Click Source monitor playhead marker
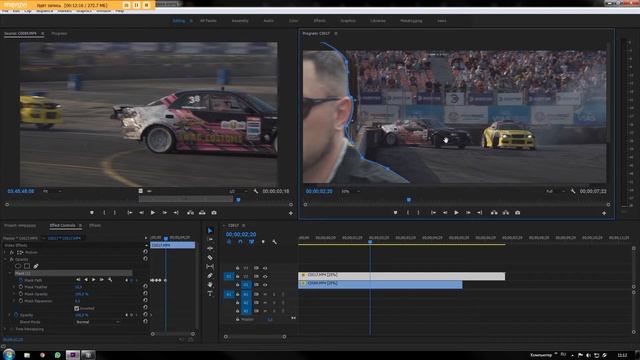Viewport: 640px width, 360px height. click(x=238, y=200)
